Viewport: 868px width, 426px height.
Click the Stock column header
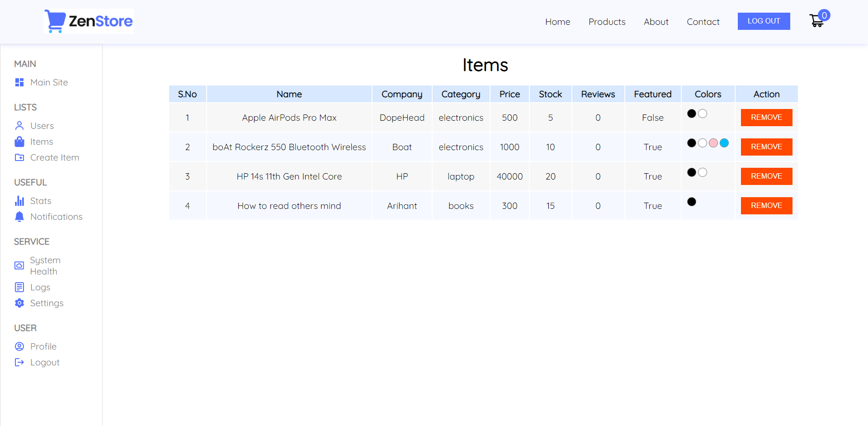point(550,94)
